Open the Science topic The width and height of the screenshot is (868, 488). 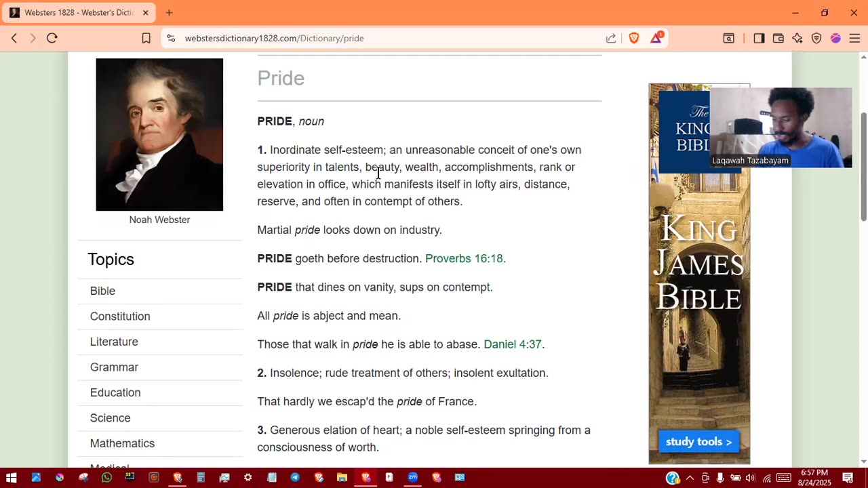click(x=110, y=418)
